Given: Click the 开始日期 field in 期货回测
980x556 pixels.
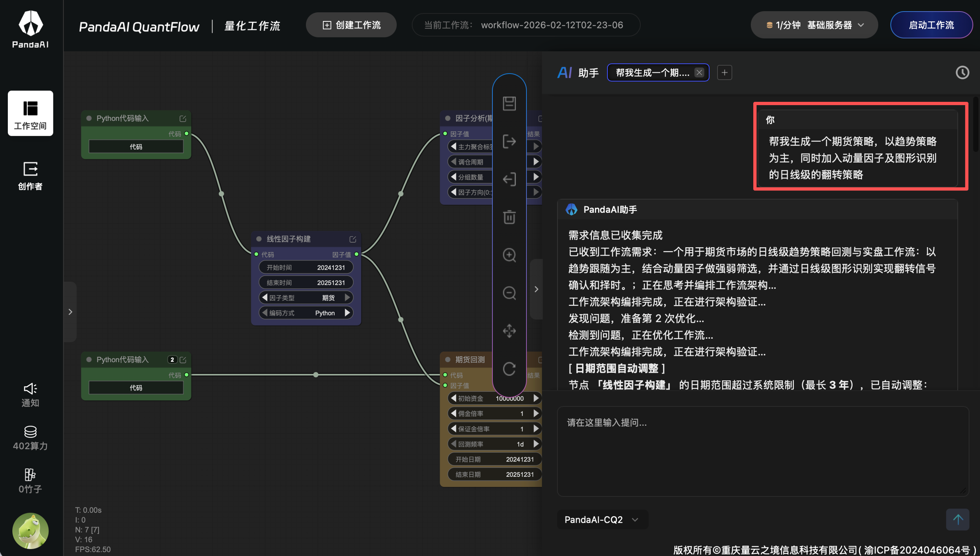Looking at the screenshot, I should click(495, 459).
